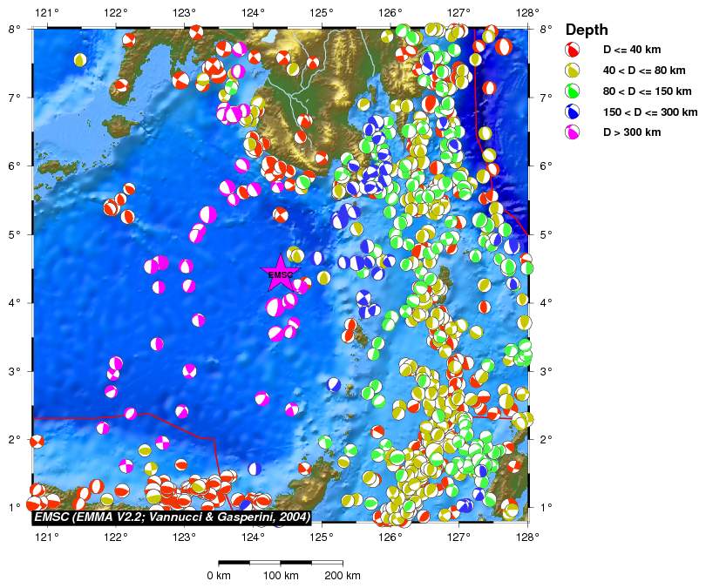Select the '150 < D <= 300 km' label
Viewport: 706px width, 588px height.
point(651,112)
